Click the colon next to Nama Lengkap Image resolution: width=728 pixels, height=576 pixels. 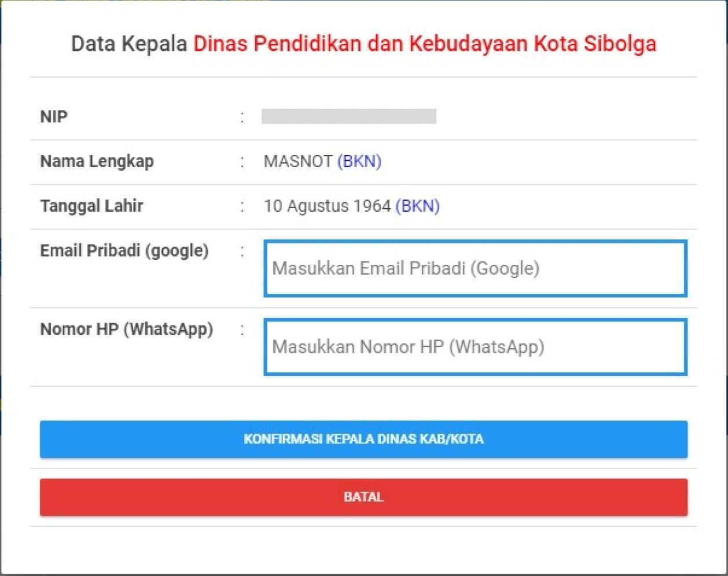pos(242,161)
